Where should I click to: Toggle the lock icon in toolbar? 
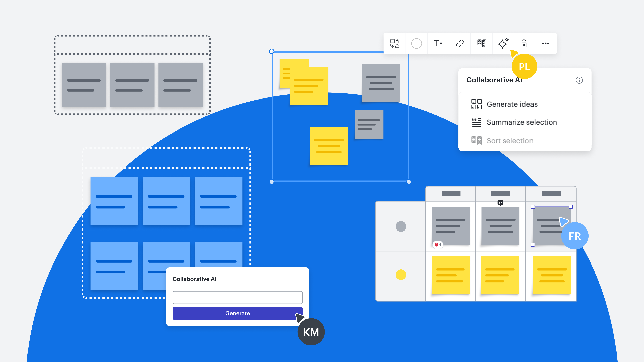pyautogui.click(x=524, y=43)
